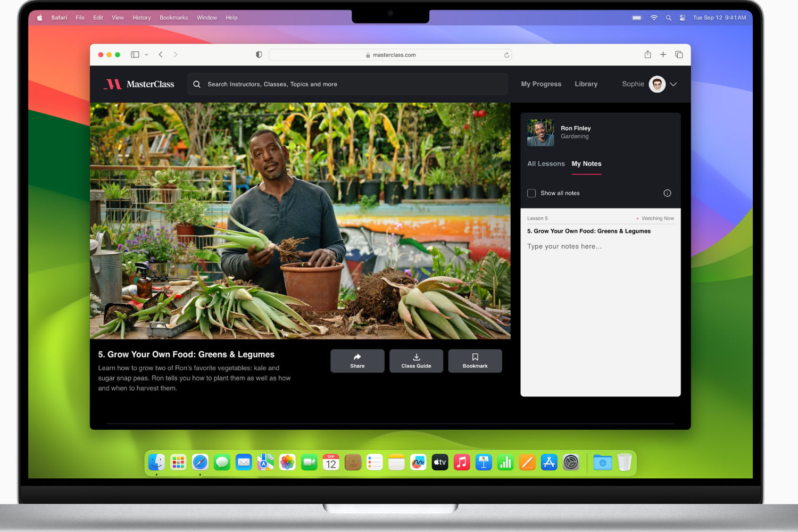Toggle the Safari sidebar
Image resolution: width=798 pixels, height=532 pixels.
pyautogui.click(x=135, y=54)
